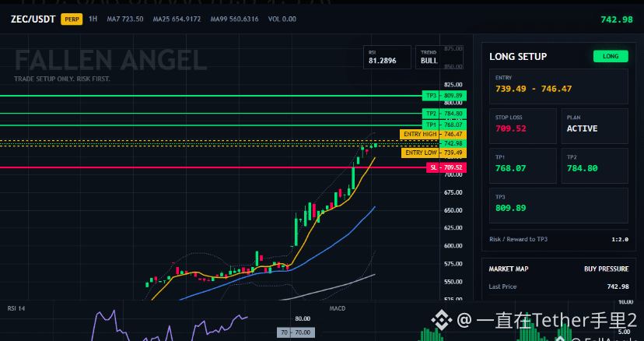The height and width of the screenshot is (341, 644).
Task: Click the TP1 768.07 chart line tag
Action: 444,125
